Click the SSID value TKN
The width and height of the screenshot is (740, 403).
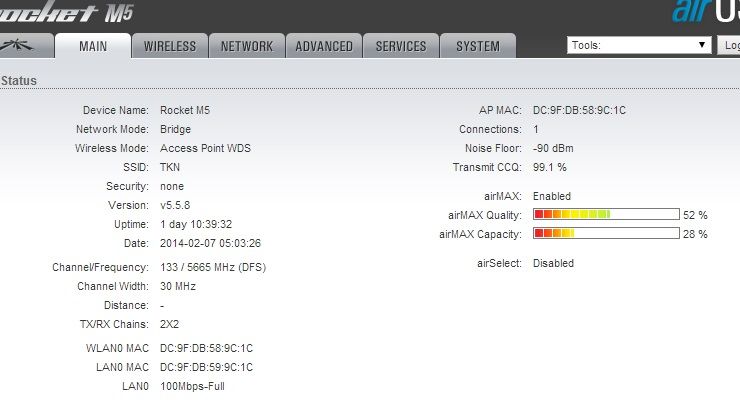click(x=170, y=167)
